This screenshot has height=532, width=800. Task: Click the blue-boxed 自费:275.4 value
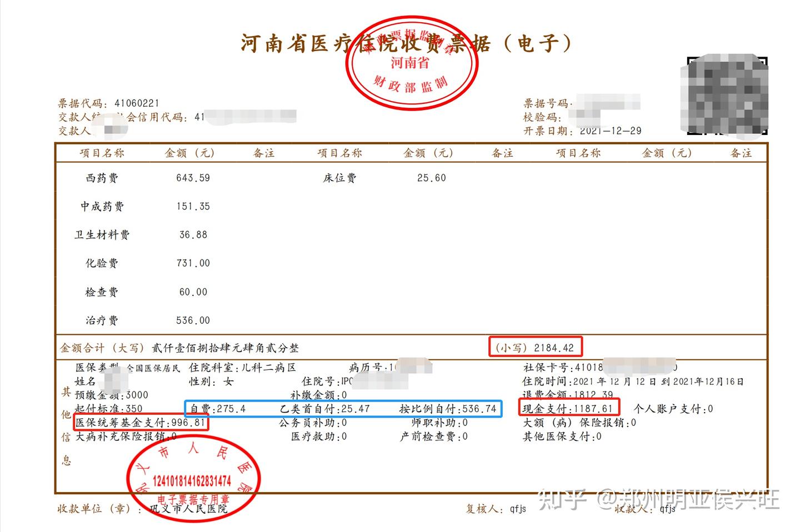(218, 408)
